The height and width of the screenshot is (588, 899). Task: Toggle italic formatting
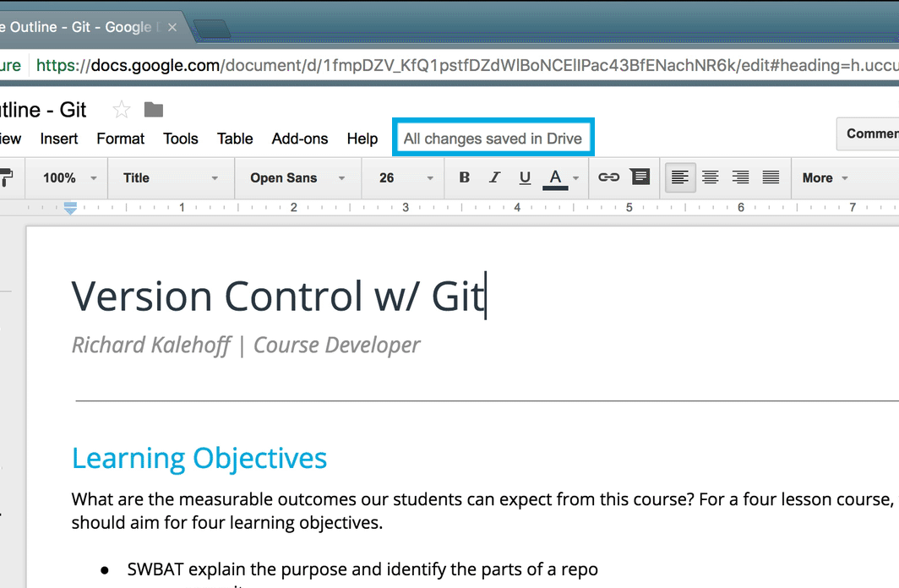click(x=494, y=177)
